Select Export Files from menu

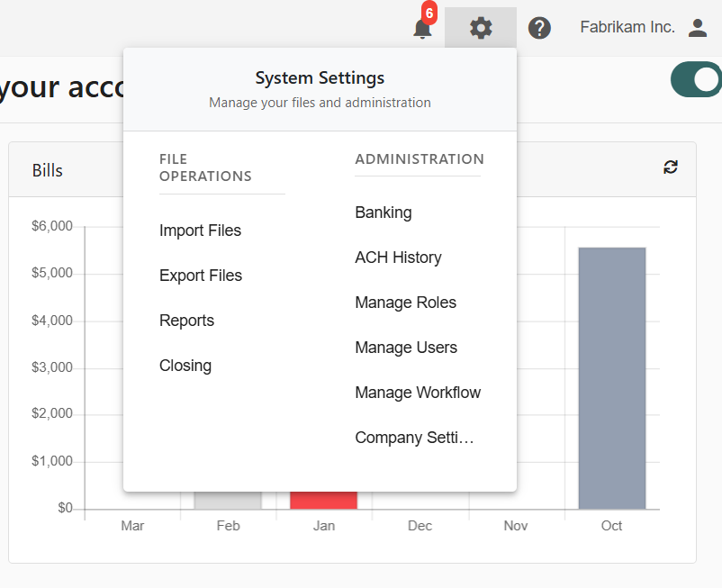[x=201, y=276]
